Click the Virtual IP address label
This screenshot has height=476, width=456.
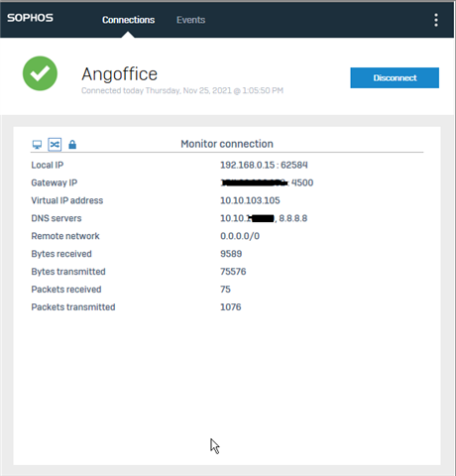click(67, 200)
